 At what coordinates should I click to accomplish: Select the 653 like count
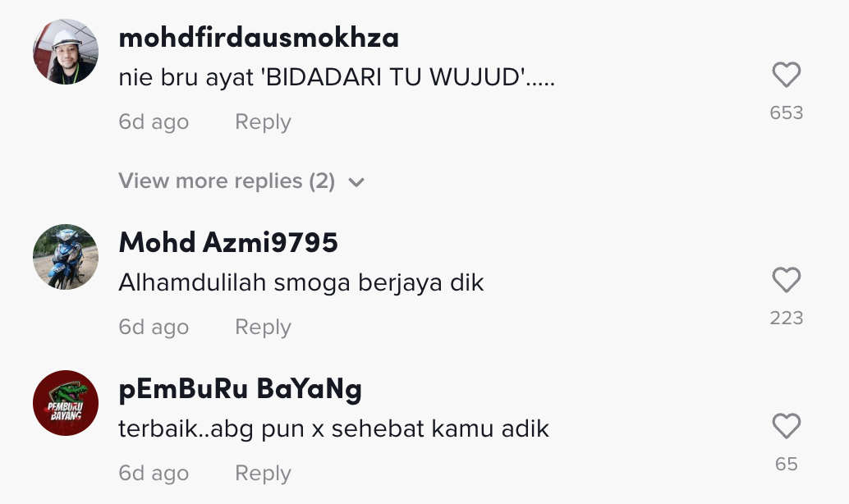click(787, 112)
